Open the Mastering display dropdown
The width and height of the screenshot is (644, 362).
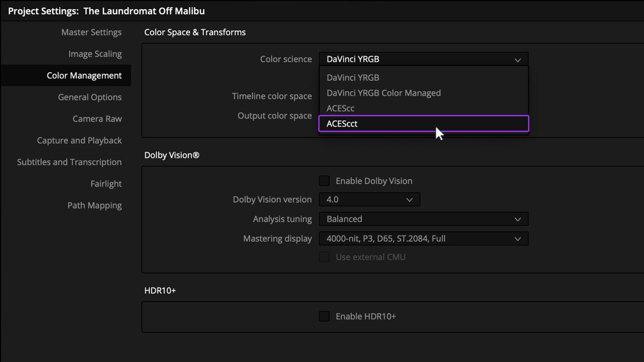pos(423,238)
